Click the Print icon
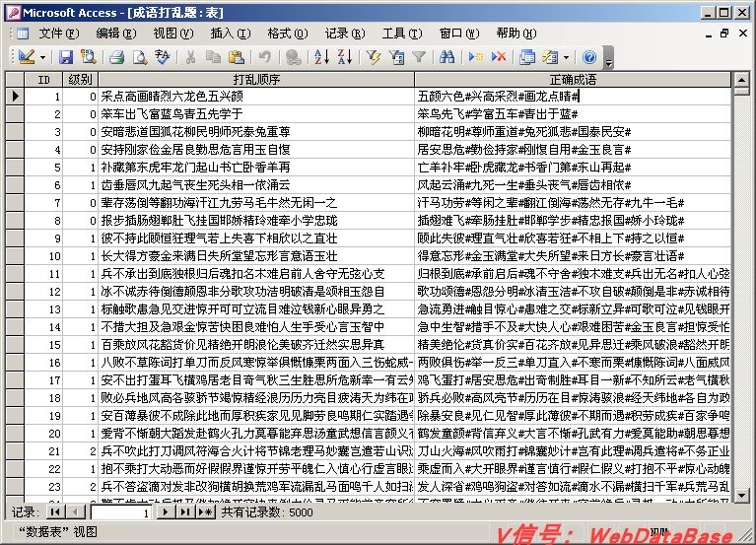Viewport: 756px width, 545px height. 116,57
